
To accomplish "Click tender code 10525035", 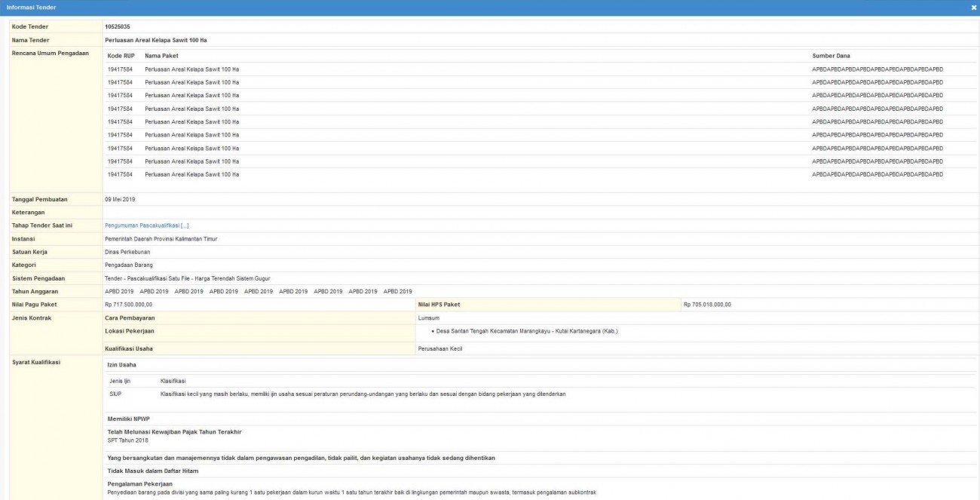I will 118,26.
